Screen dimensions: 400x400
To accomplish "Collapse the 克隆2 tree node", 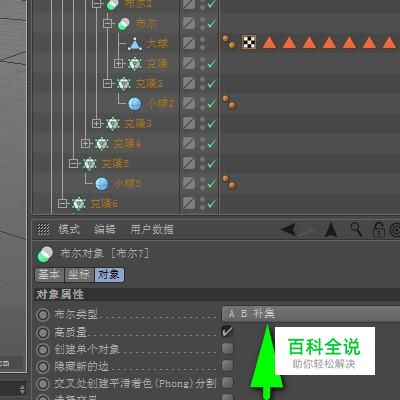I will [x=107, y=83].
